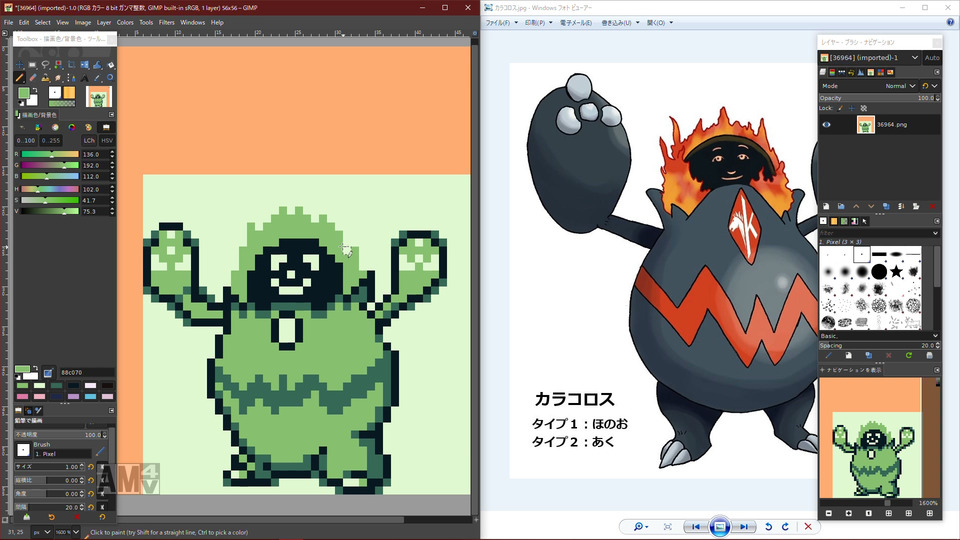Switch color model to HSV

pyautogui.click(x=107, y=140)
